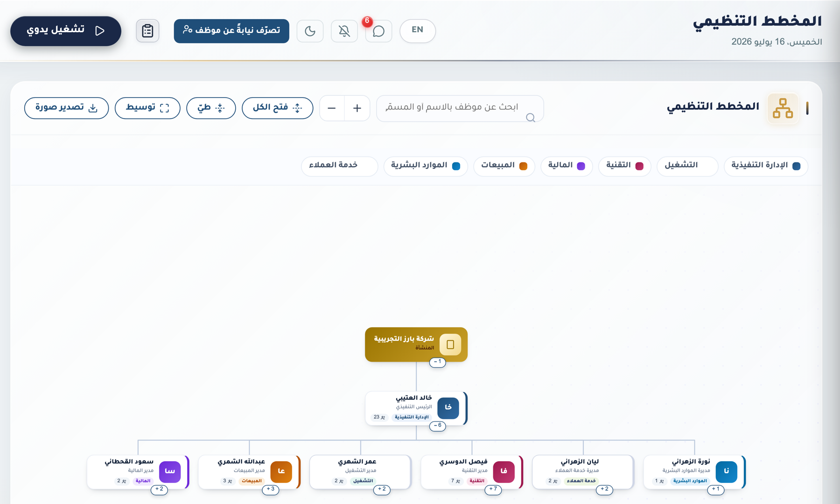840x504 pixels.
Task: Zoom in with the plus button
Action: click(357, 108)
